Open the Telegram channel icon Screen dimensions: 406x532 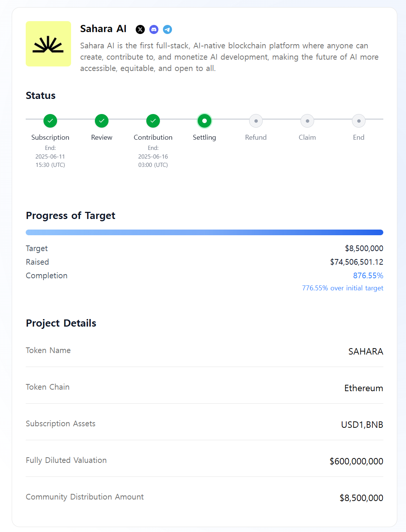point(167,29)
